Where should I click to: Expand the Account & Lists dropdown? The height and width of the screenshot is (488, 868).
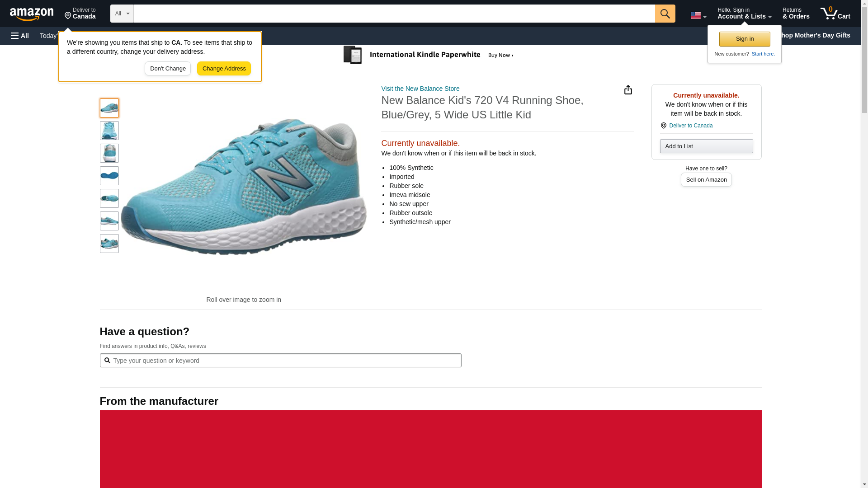[744, 14]
